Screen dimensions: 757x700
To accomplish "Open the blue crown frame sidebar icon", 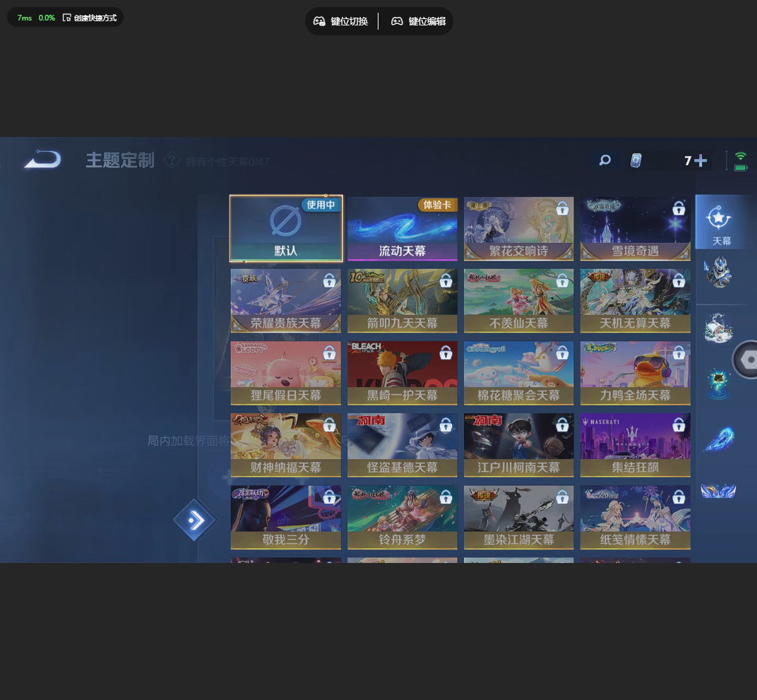I will click(x=718, y=492).
